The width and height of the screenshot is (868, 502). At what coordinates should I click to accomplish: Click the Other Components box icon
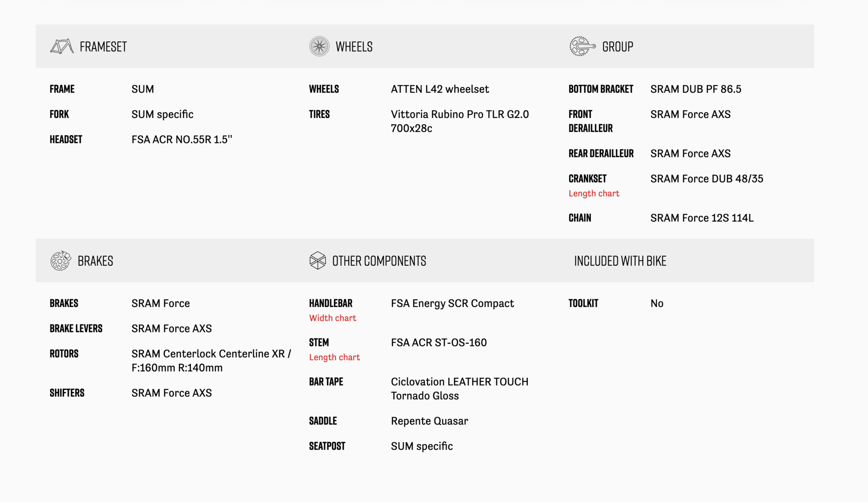click(x=317, y=260)
